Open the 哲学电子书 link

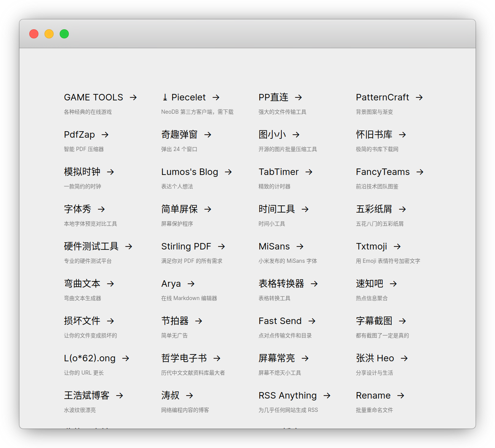184,358
